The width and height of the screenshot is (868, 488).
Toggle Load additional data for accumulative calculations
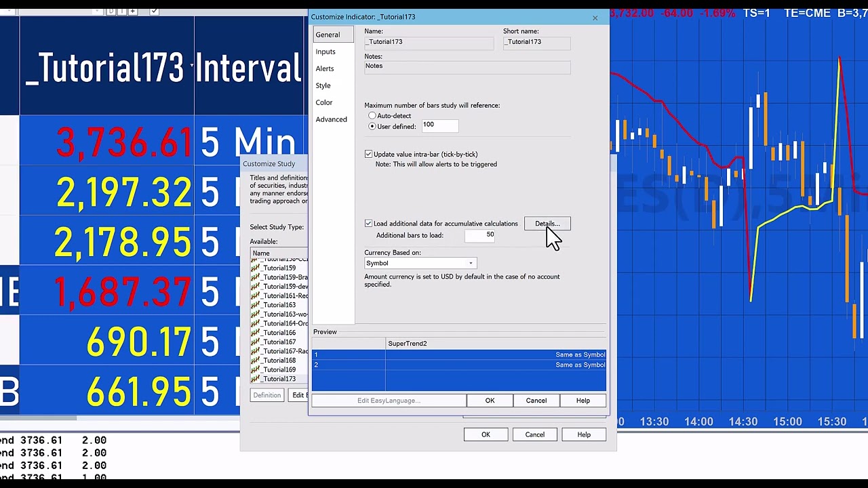tap(368, 223)
